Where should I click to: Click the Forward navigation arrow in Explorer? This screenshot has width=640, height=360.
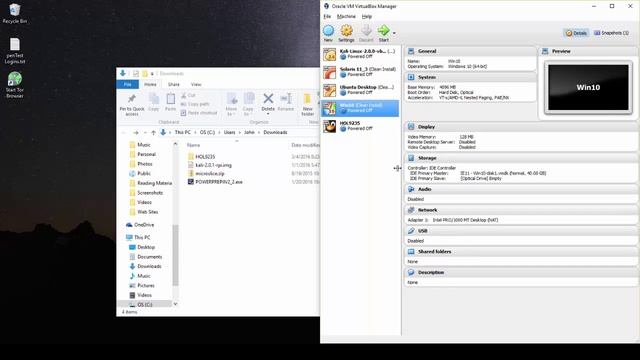(x=136, y=133)
